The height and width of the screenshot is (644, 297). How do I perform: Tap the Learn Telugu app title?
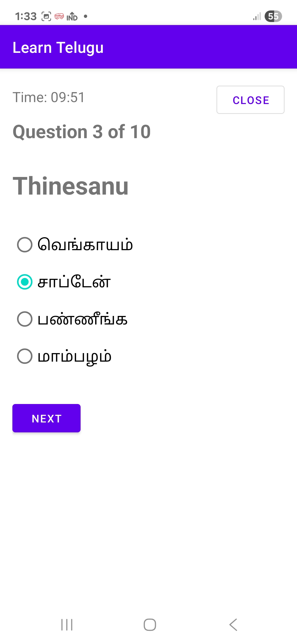tap(58, 48)
